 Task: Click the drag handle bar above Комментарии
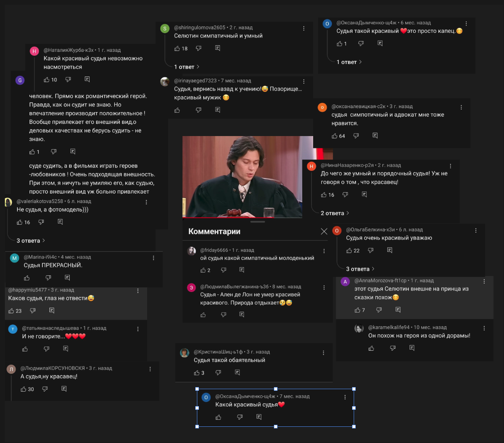pyautogui.click(x=258, y=222)
